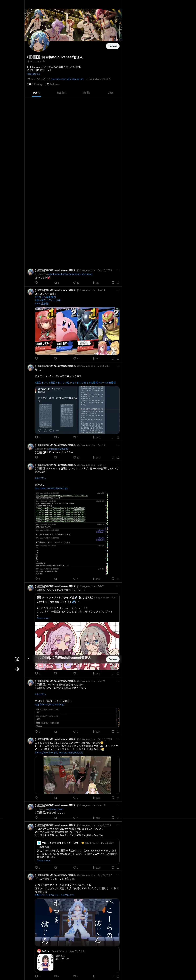Open the 157 Following list
This screenshot has height=980, width=196.
pyautogui.click(x=35, y=84)
